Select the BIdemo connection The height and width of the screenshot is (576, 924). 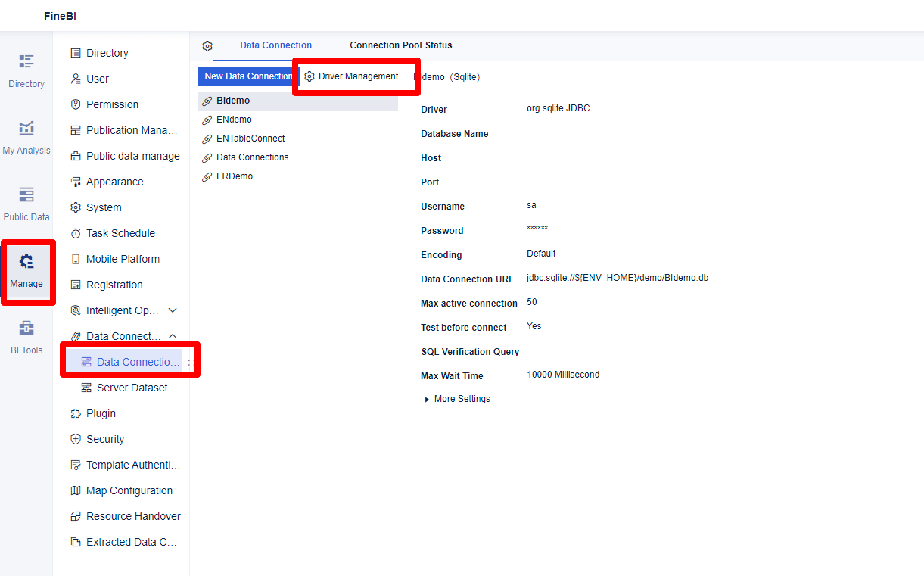point(297,101)
